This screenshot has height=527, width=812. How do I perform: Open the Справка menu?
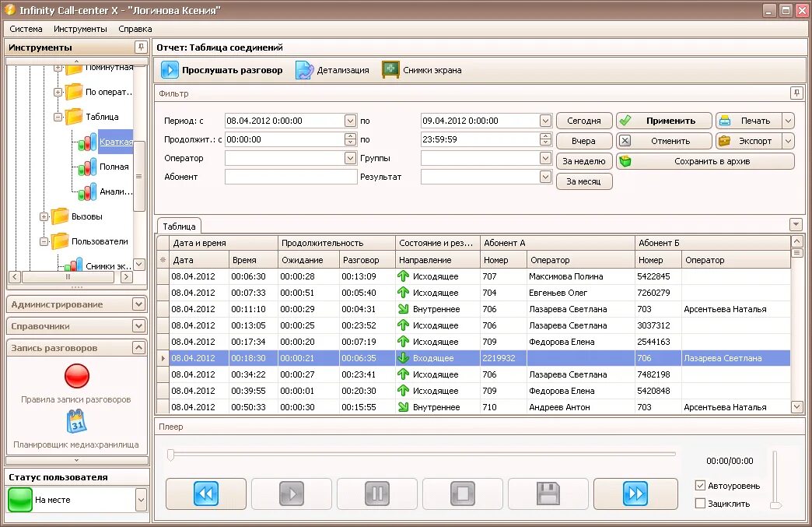tap(135, 29)
